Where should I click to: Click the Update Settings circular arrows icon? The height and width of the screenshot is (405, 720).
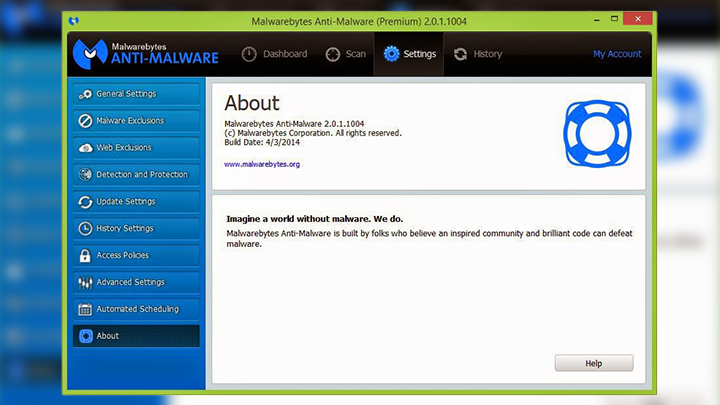click(x=85, y=202)
